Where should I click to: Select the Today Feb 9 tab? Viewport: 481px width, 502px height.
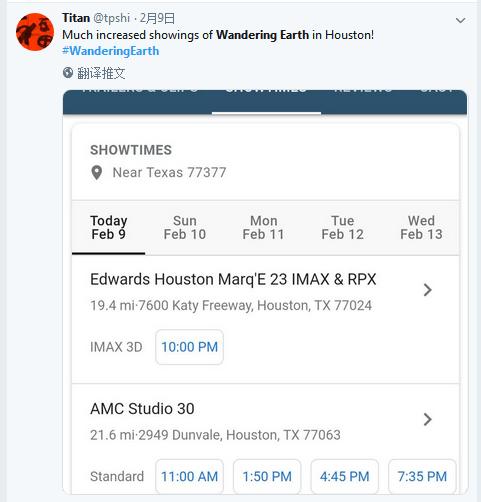109,228
